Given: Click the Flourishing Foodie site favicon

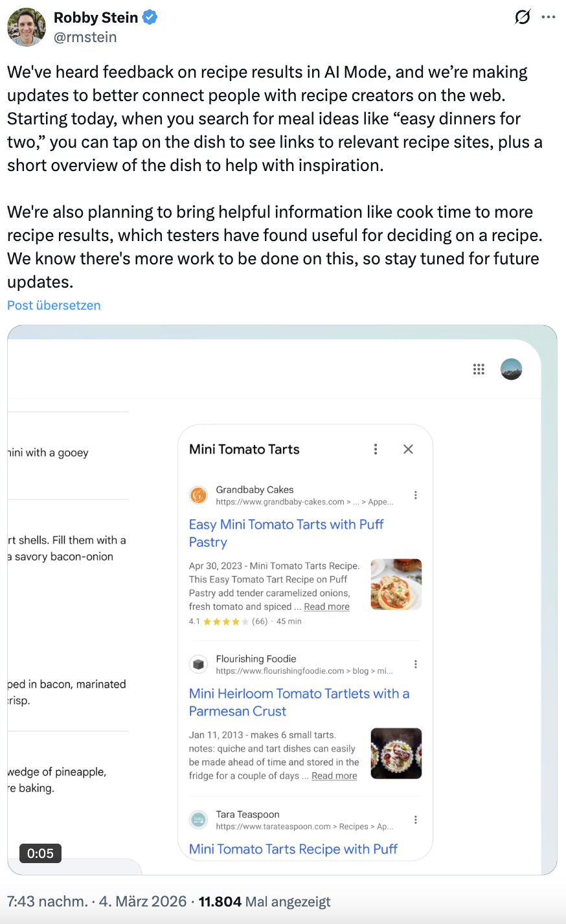Looking at the screenshot, I should point(198,664).
